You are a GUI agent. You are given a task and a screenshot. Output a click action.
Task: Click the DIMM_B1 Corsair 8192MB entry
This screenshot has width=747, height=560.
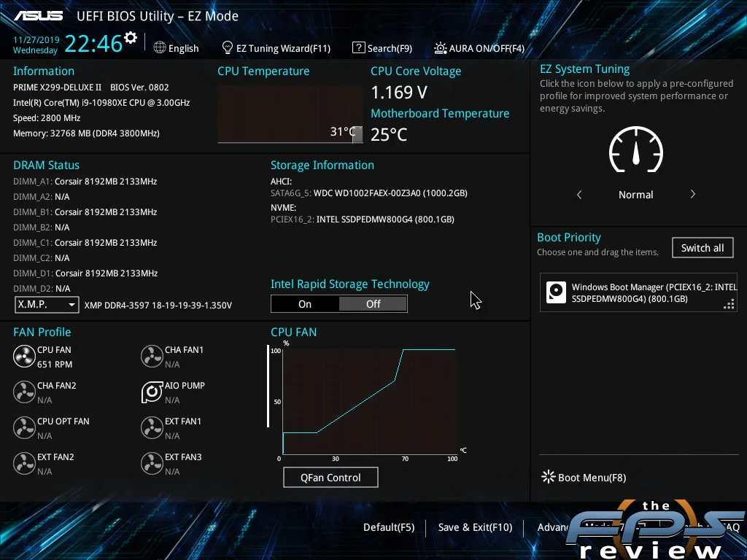pos(85,212)
